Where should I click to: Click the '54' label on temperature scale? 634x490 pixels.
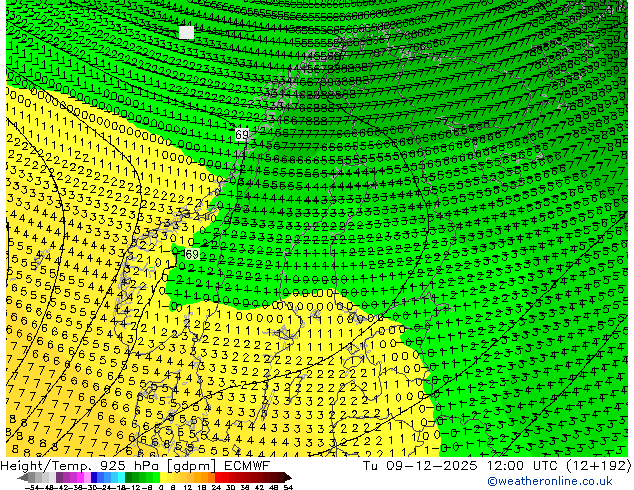click(x=288, y=488)
